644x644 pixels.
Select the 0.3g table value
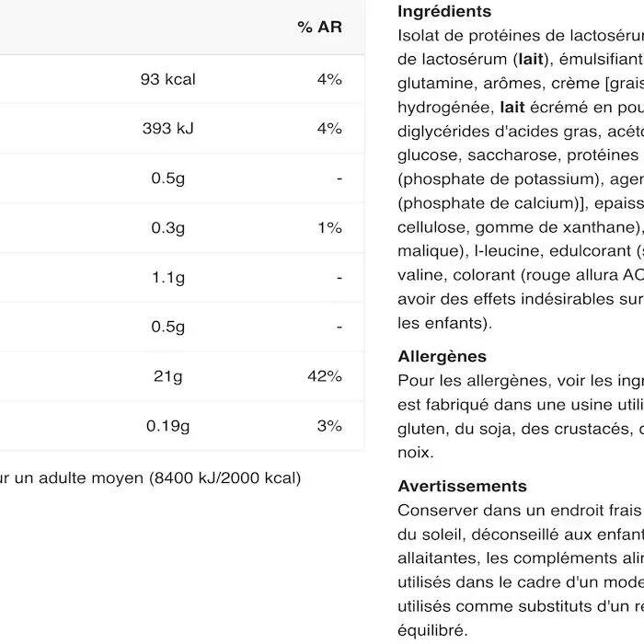168,228
